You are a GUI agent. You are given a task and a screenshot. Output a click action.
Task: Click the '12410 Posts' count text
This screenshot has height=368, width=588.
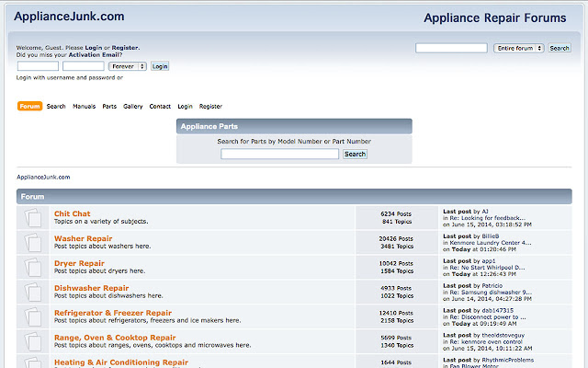(x=396, y=313)
